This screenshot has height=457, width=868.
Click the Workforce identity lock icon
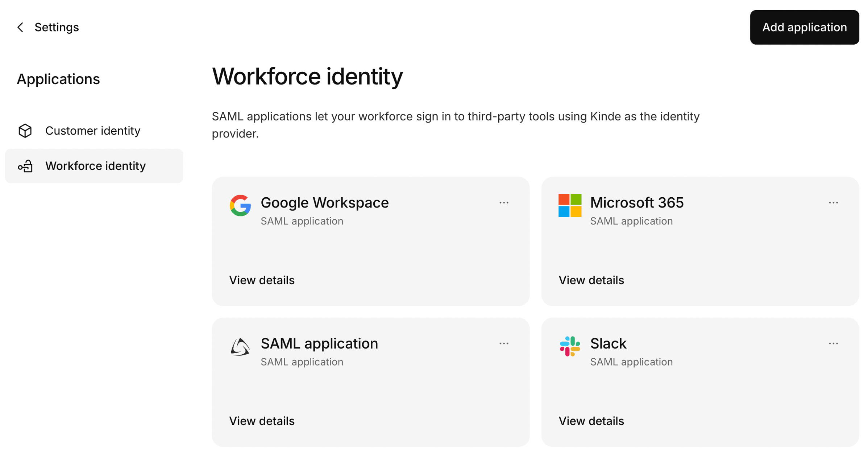(25, 166)
